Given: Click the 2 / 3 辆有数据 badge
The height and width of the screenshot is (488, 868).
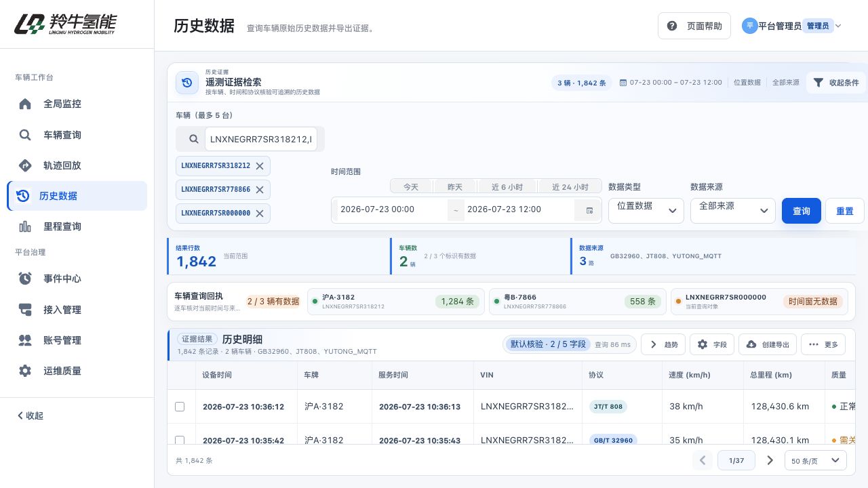Looking at the screenshot, I should click(x=273, y=302).
